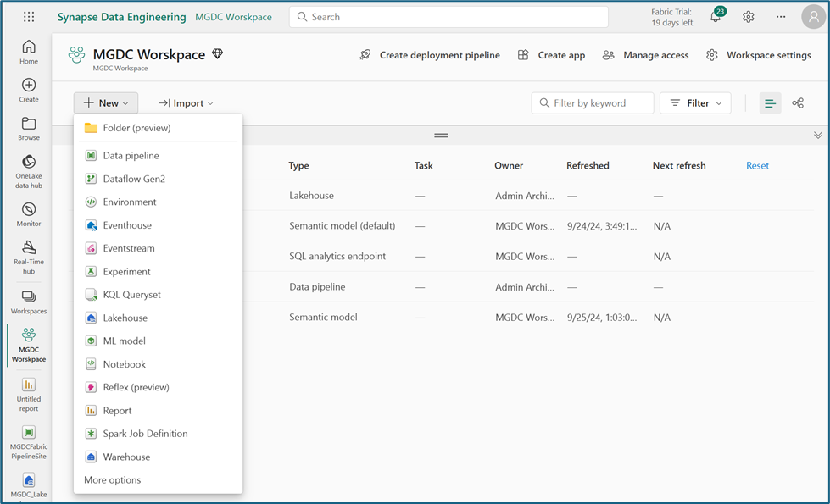Screen dimensions: 830x504
Task: Click Synapse Data Engineering title
Action: coord(122,17)
